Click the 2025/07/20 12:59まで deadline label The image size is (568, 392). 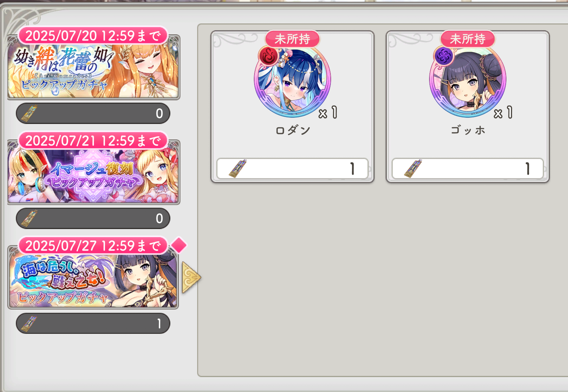click(x=93, y=36)
